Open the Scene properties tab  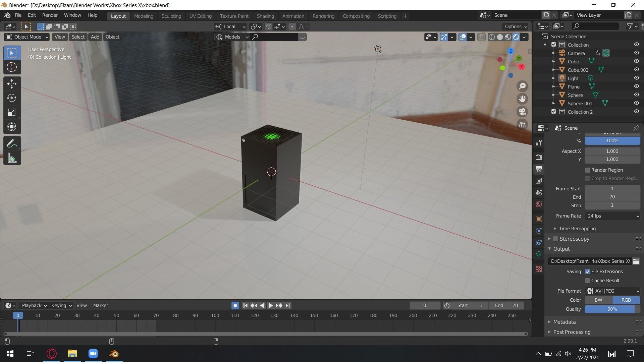539,192
